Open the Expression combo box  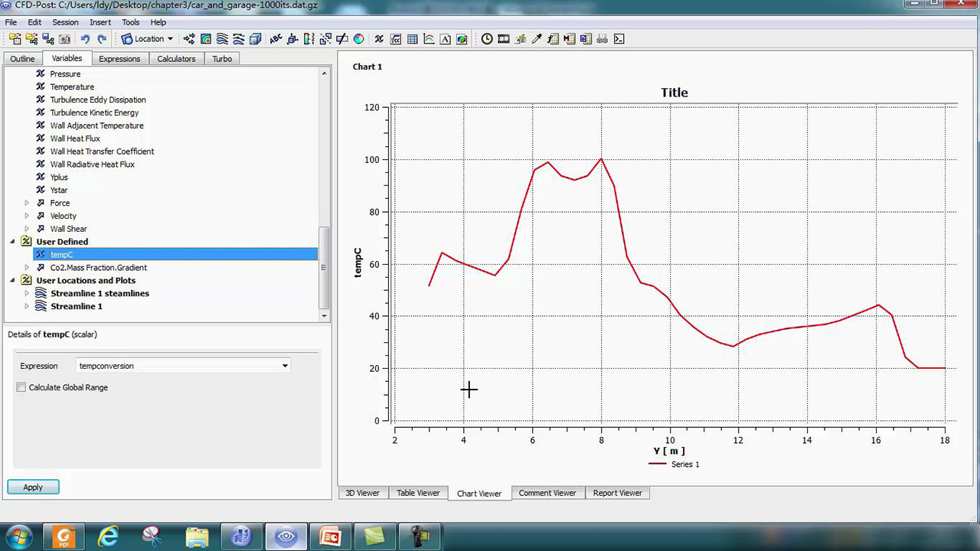click(x=184, y=366)
